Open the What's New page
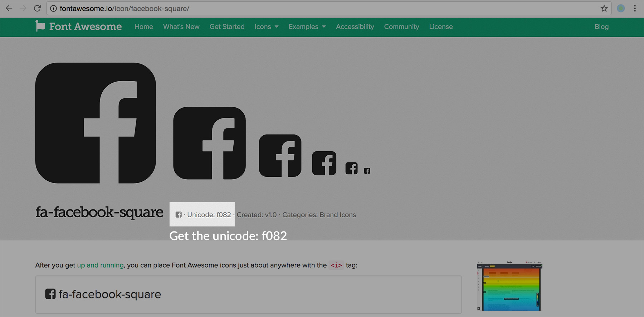This screenshot has width=644, height=317. pos(181,27)
